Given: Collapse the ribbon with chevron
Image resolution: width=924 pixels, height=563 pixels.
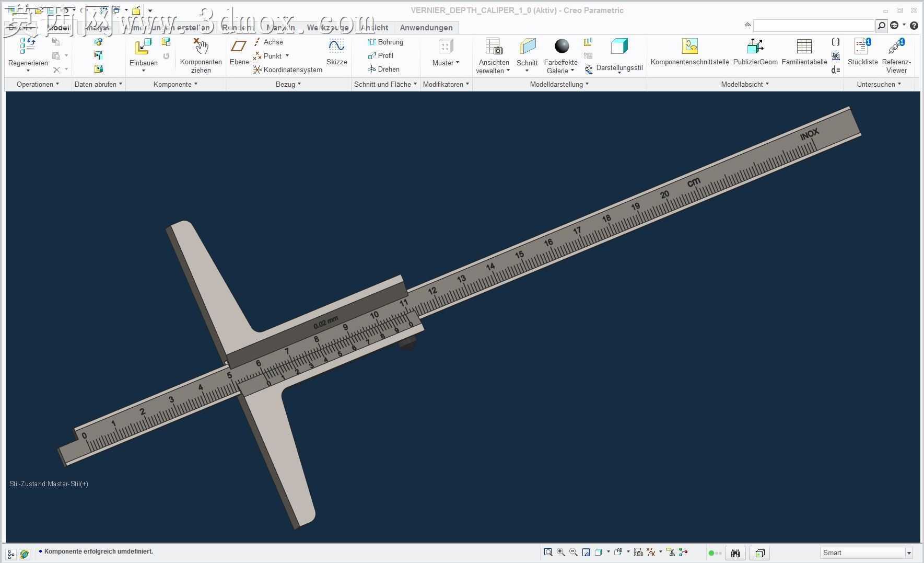Looking at the screenshot, I should (747, 25).
